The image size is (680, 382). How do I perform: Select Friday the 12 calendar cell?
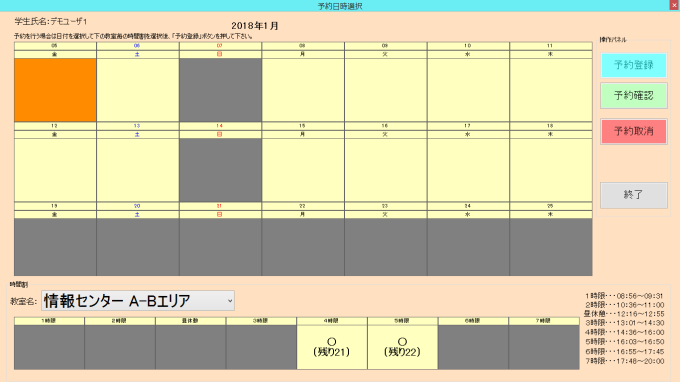pyautogui.click(x=55, y=170)
